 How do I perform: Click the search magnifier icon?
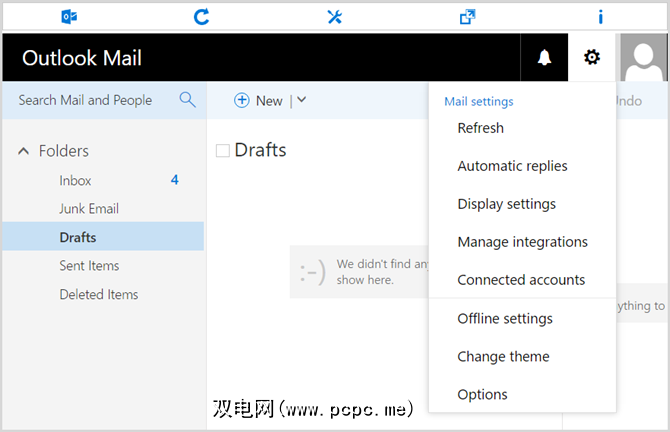click(187, 100)
